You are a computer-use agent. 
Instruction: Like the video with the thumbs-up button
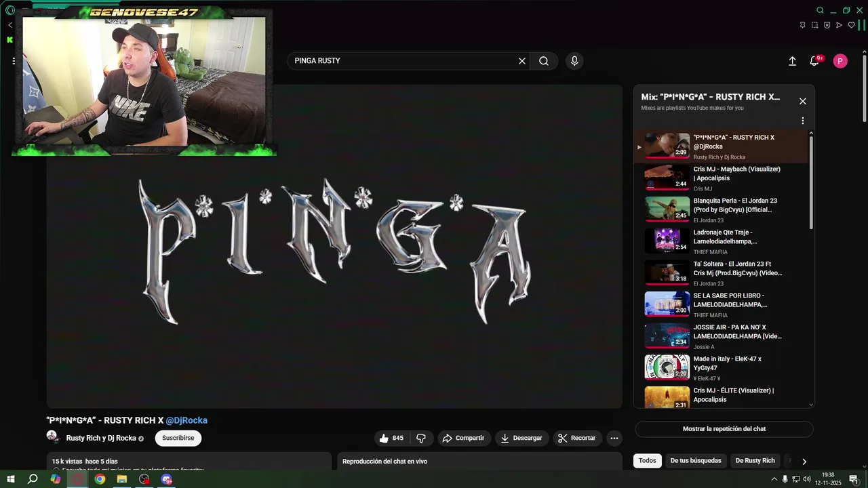[x=391, y=439]
